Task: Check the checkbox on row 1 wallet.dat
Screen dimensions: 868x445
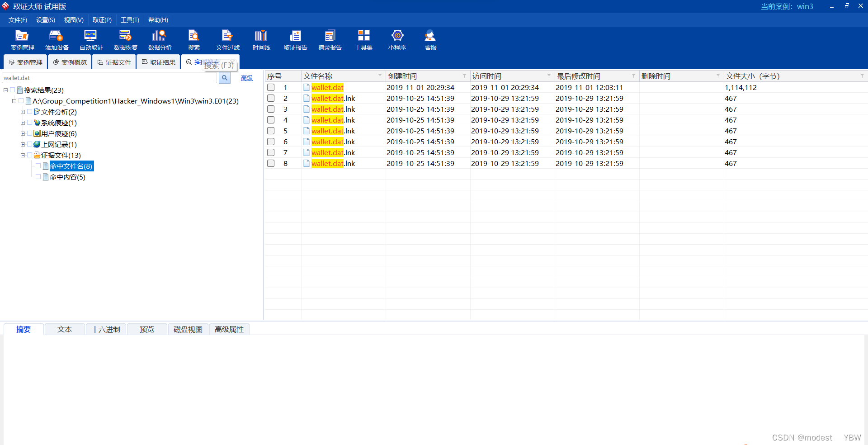Action: [271, 87]
